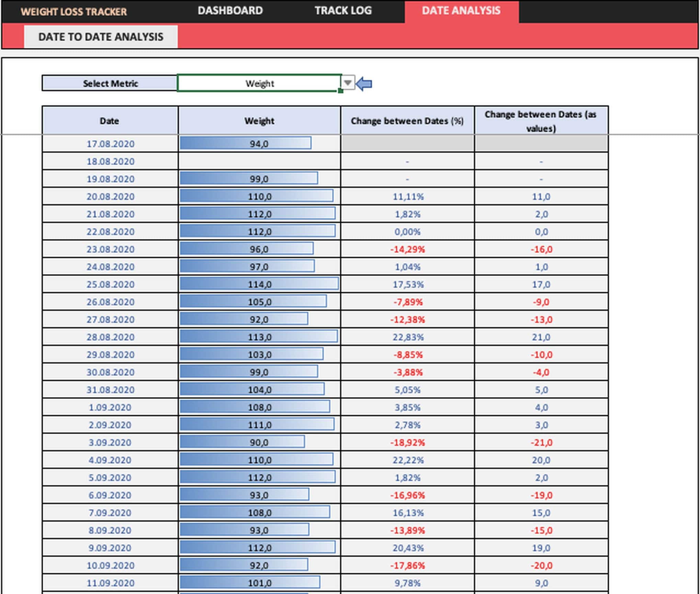Click the 0,00% change cell
This screenshot has width=700, height=594.
point(408,231)
